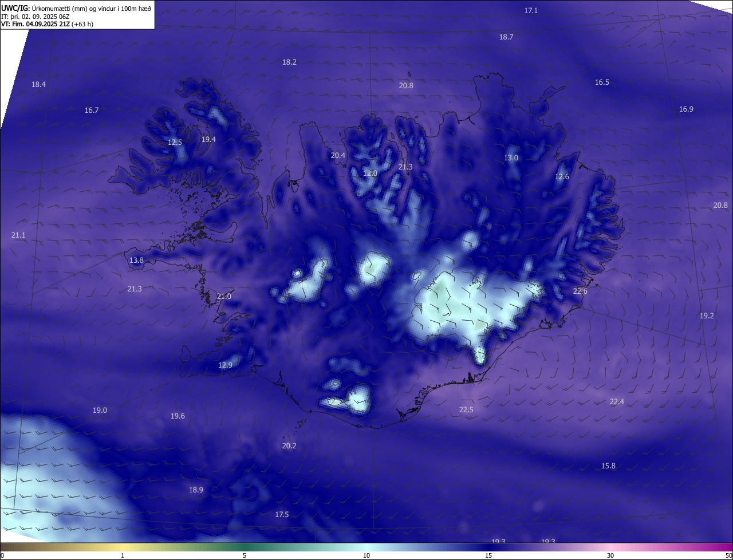
Task: Click the map value 16.9
Action: (x=686, y=109)
